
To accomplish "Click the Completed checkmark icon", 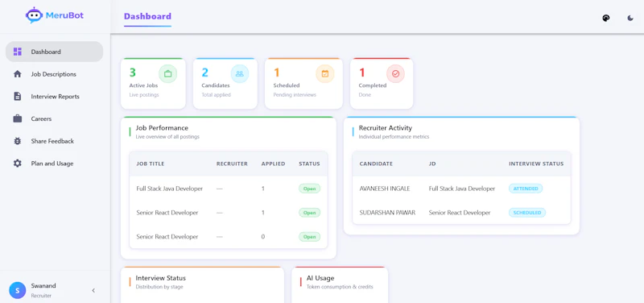I will [395, 74].
